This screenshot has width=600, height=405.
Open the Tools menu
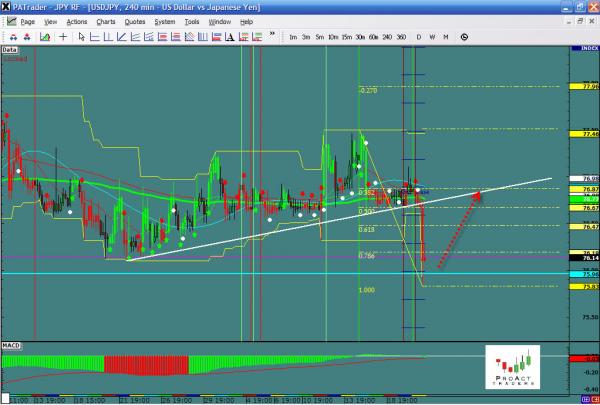click(192, 21)
